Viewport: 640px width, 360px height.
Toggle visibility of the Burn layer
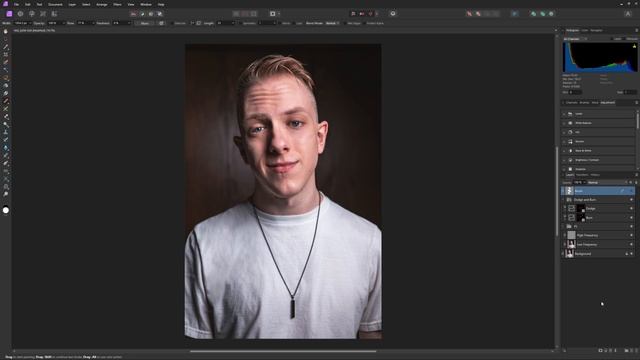pos(631,218)
